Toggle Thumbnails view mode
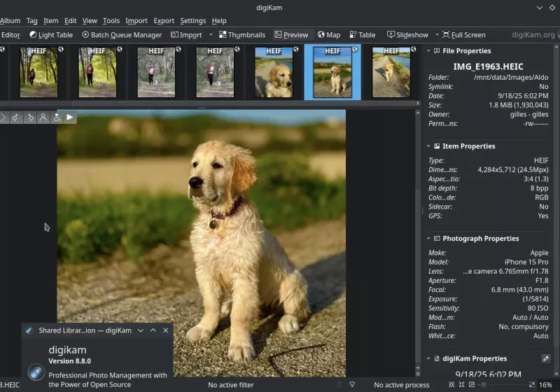This screenshot has width=560, height=392. coord(241,35)
